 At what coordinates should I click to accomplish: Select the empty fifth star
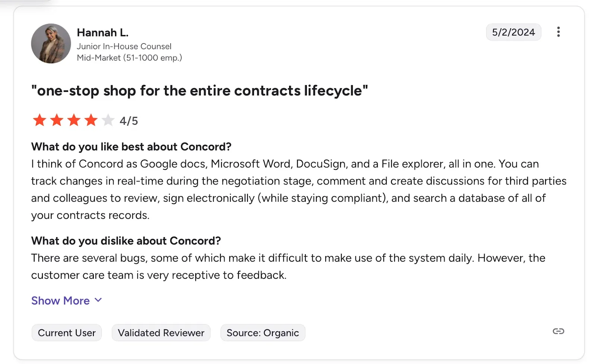[x=108, y=120]
